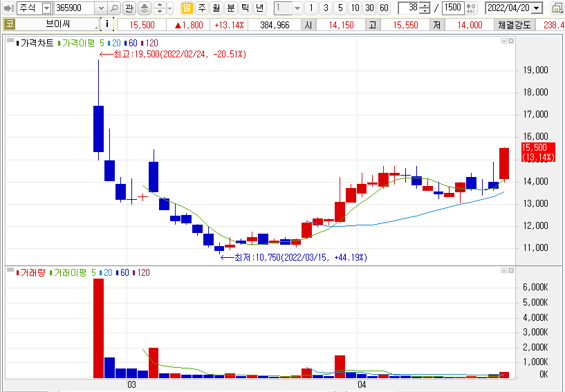Screen dimensions: 565x392
Task: Close the volume chart pane
Action: 511,270
